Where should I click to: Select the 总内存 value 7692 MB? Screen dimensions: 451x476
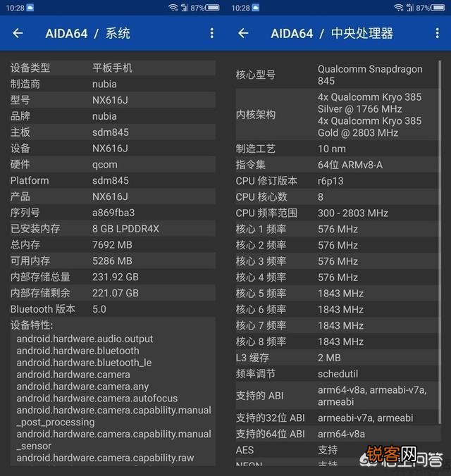tap(112, 245)
